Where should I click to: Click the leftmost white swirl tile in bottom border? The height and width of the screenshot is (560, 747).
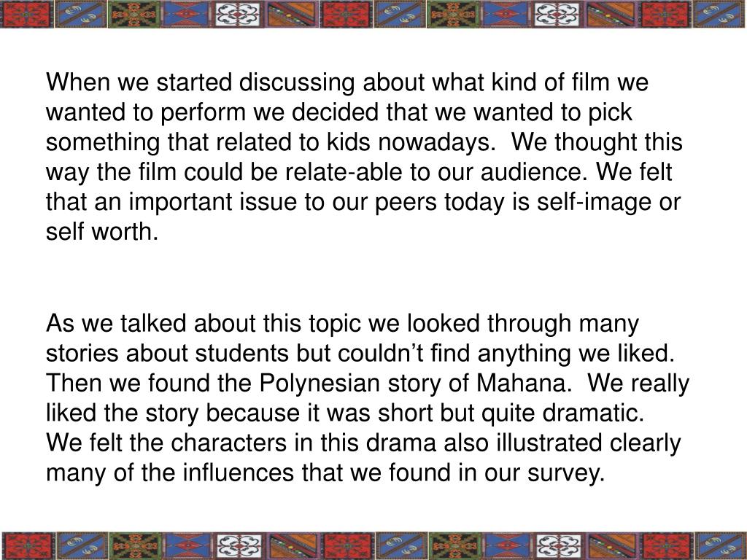239,546
